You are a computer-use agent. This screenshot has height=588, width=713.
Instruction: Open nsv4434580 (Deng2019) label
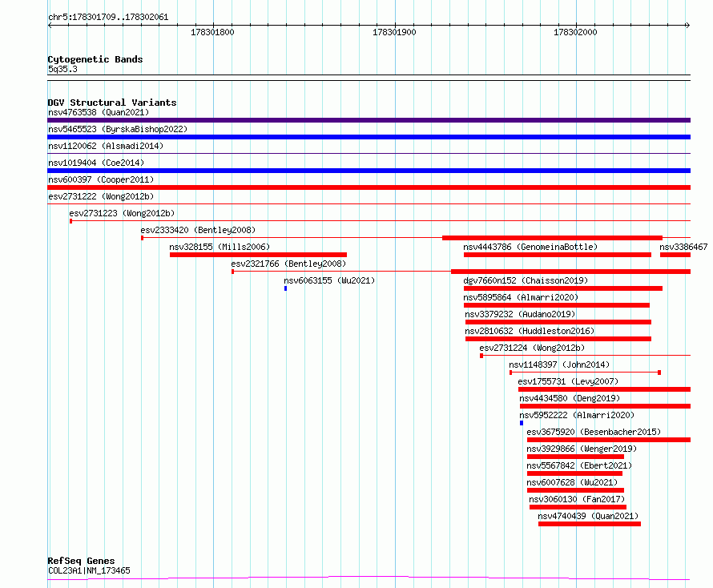pos(570,398)
